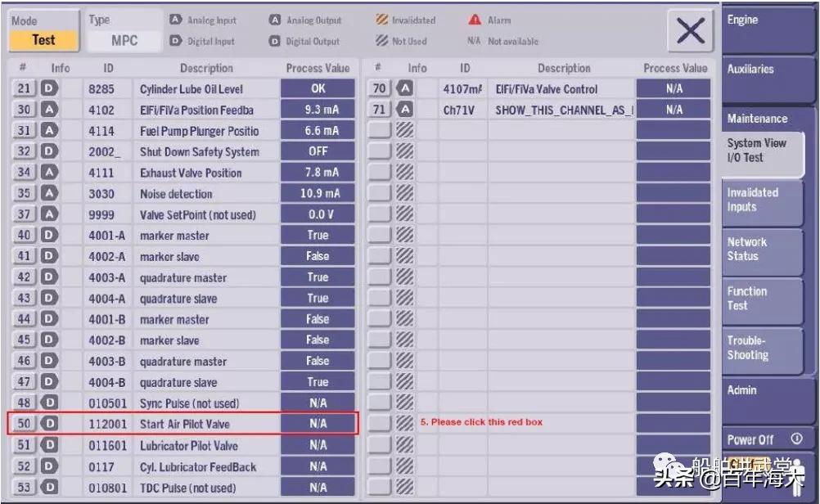Click channel number 21 button

pos(24,88)
